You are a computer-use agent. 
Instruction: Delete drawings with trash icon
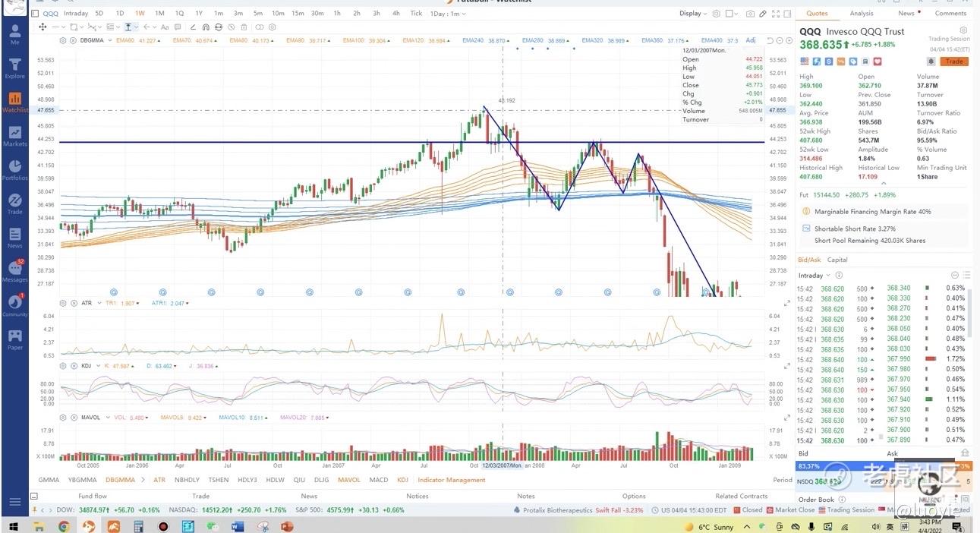tap(243, 27)
